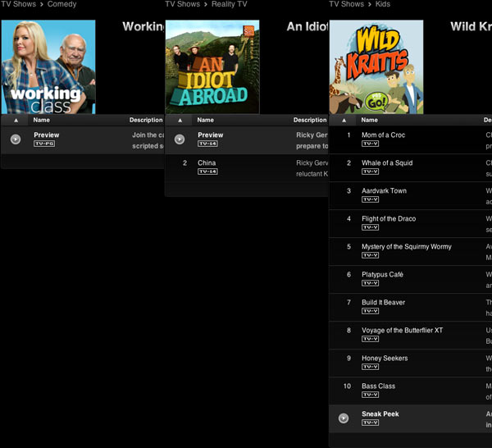The image size is (492, 448).
Task: Open the Comedy breadcrumb link
Action: (x=63, y=5)
